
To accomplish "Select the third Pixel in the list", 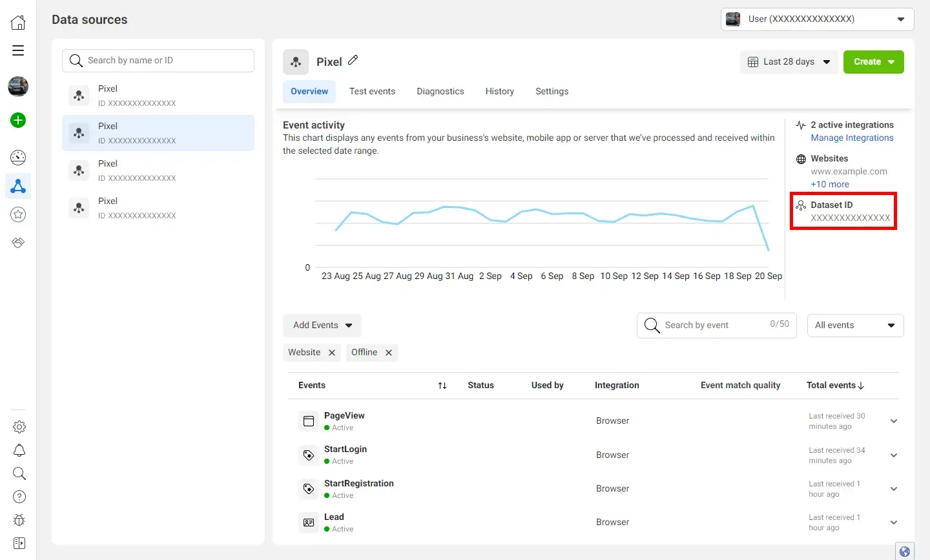I will 158,171.
